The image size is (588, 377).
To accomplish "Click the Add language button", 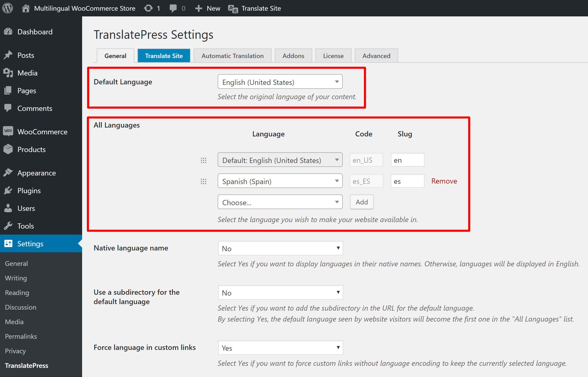I will [361, 202].
